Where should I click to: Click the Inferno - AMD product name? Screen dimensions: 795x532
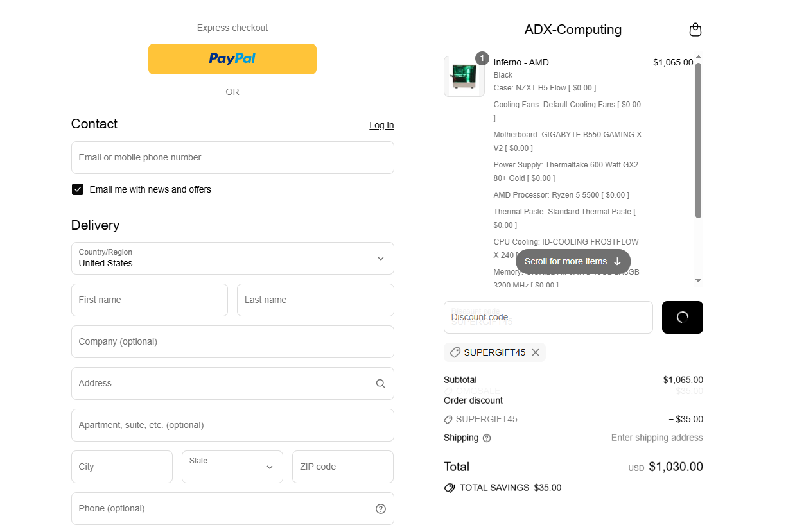tap(521, 62)
